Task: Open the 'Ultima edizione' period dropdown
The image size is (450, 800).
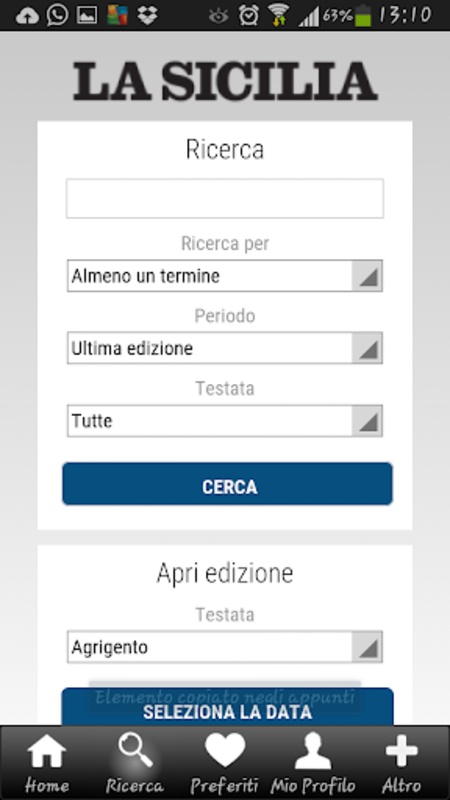Action: (x=224, y=348)
